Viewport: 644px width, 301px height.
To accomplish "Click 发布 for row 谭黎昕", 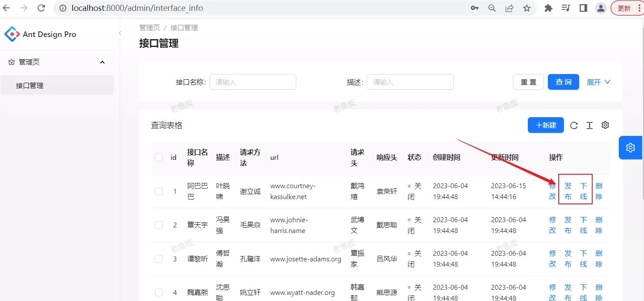I will click(x=568, y=259).
